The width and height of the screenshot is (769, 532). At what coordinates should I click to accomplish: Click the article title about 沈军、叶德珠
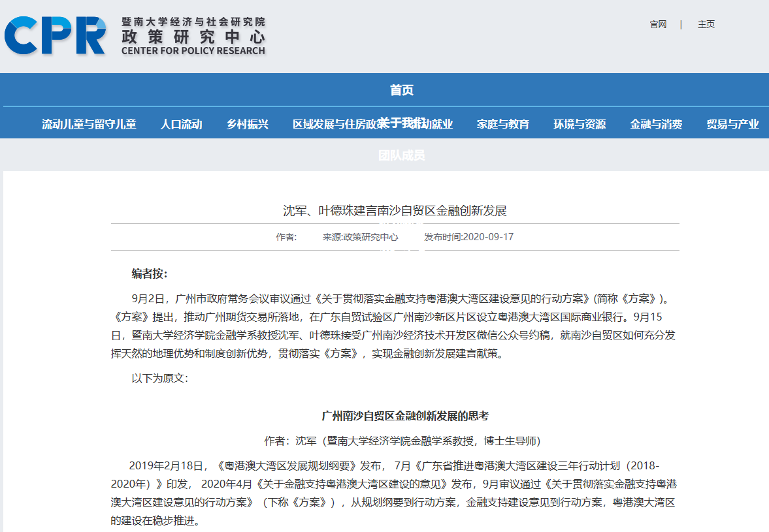pyautogui.click(x=395, y=211)
